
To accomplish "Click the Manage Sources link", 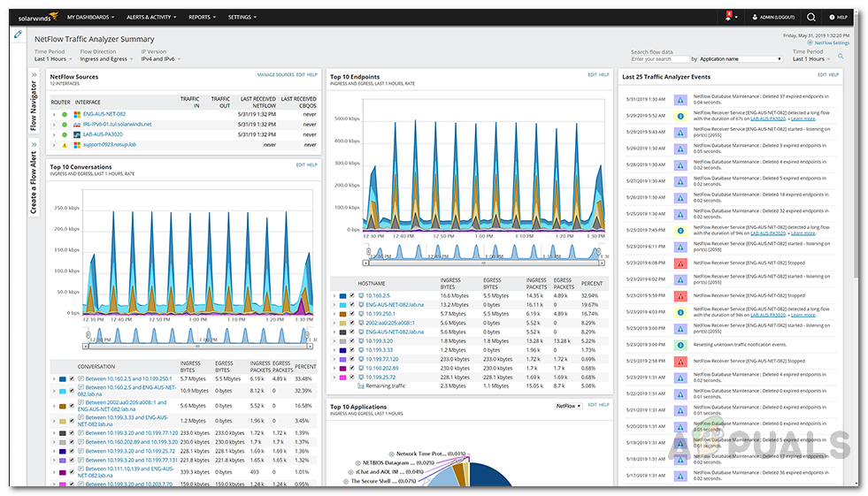I will (275, 75).
